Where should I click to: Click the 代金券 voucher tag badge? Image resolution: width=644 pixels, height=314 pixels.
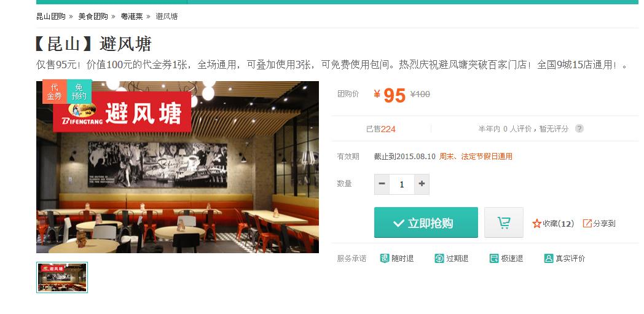coord(55,92)
